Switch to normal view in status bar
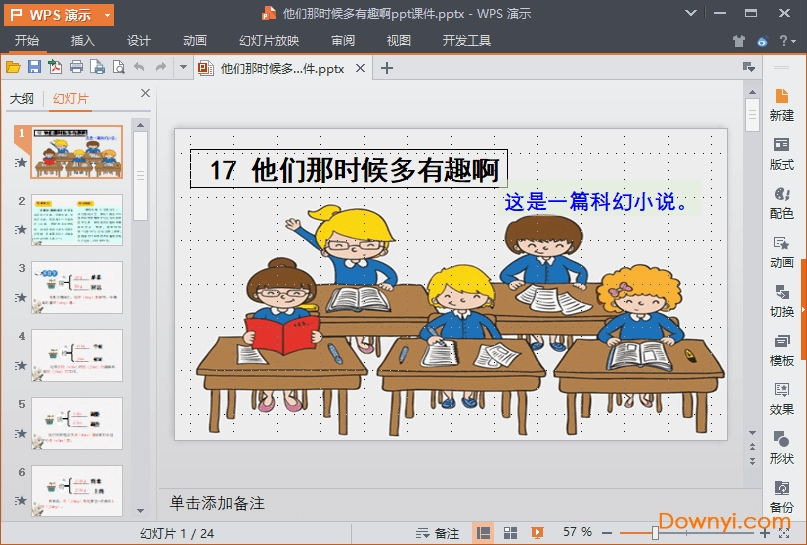807x545 pixels. (483, 533)
